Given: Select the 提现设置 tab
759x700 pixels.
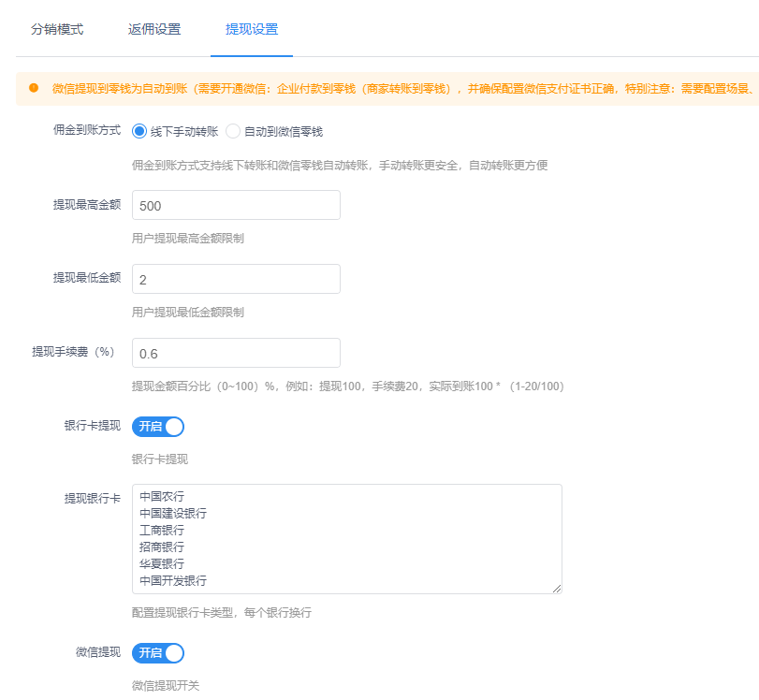Looking at the screenshot, I should click(252, 29).
